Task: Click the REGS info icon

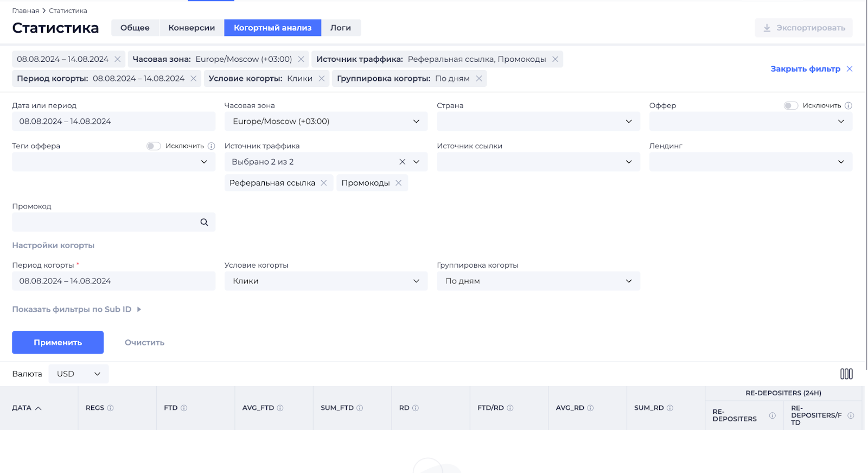Action: (x=111, y=408)
